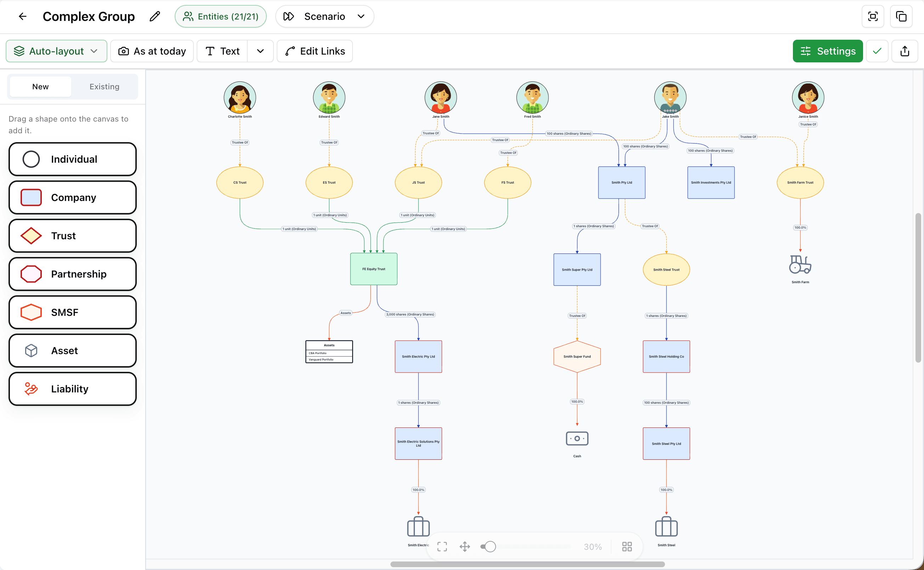Viewport: 924px width, 570px height.
Task: Select the JS Trust ellipse
Action: (418, 183)
